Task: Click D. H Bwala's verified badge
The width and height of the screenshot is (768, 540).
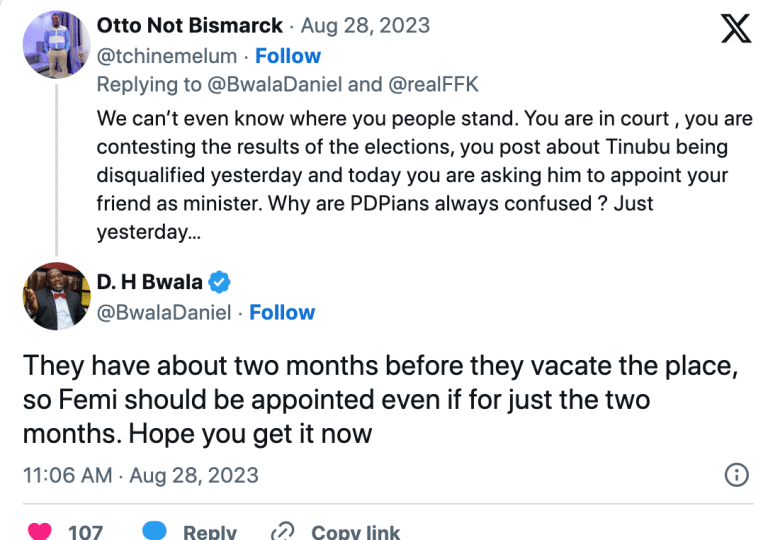Action: (219, 282)
